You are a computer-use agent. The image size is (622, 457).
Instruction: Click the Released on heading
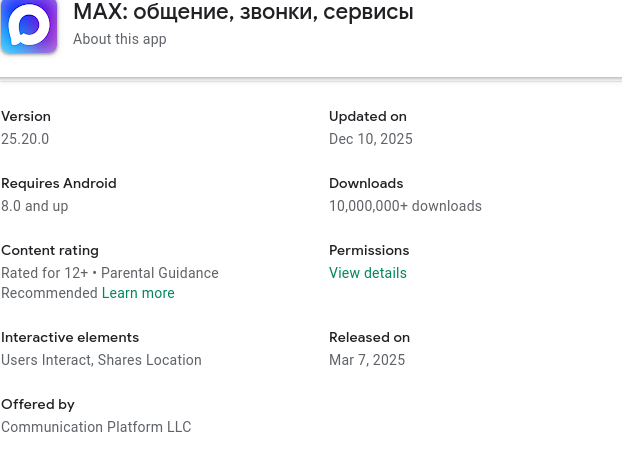click(369, 337)
